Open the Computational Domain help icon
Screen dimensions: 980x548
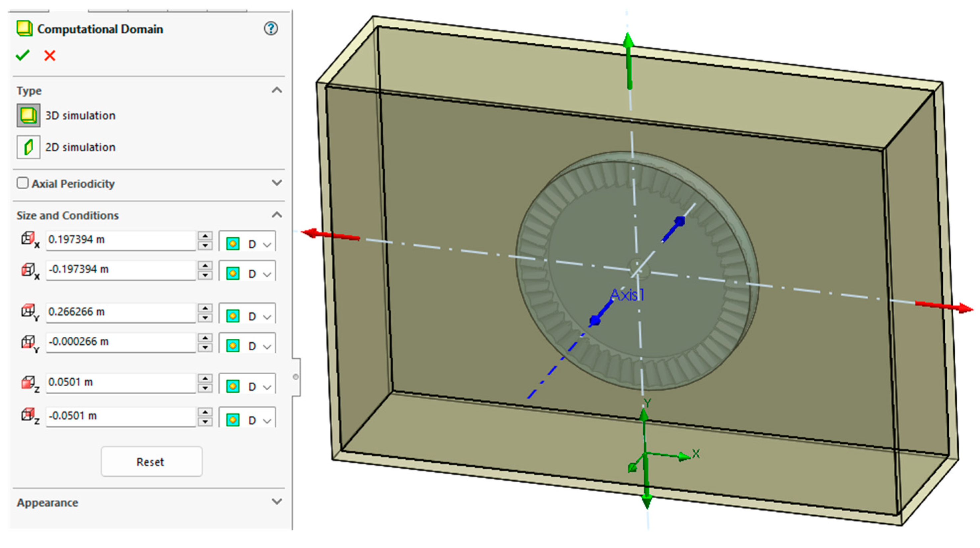[x=271, y=29]
